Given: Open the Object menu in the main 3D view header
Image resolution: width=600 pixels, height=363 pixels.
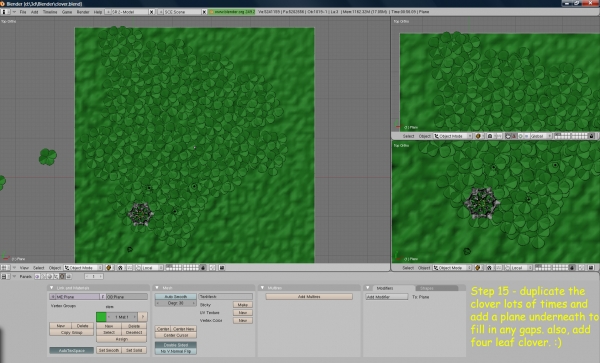Looking at the screenshot, I should pos(55,268).
